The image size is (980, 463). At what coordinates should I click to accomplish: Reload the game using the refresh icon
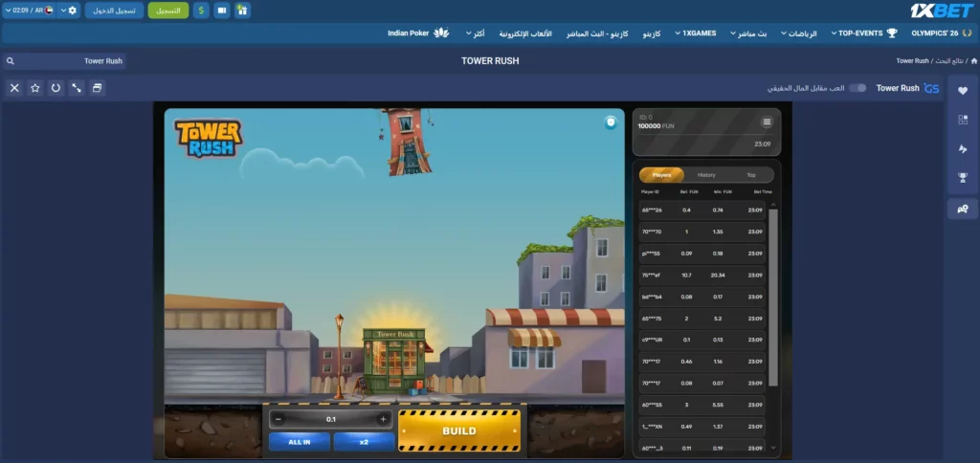pyautogui.click(x=56, y=88)
